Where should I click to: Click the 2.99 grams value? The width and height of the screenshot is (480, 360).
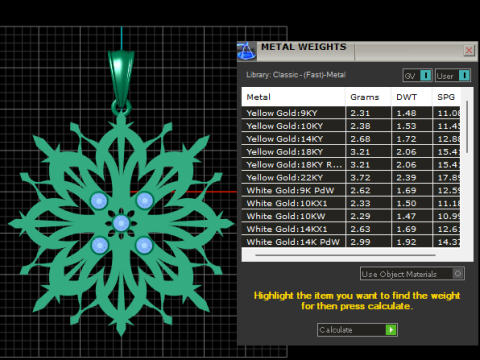(360, 242)
